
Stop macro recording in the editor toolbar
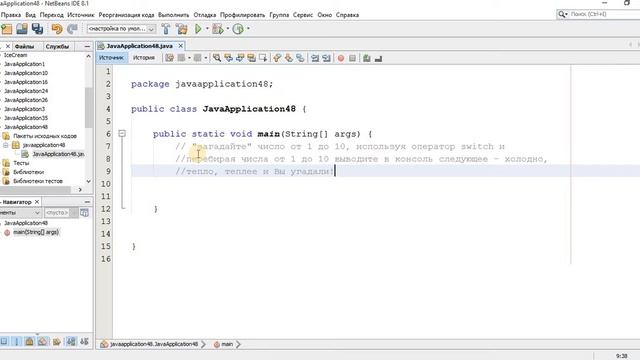[352, 58]
